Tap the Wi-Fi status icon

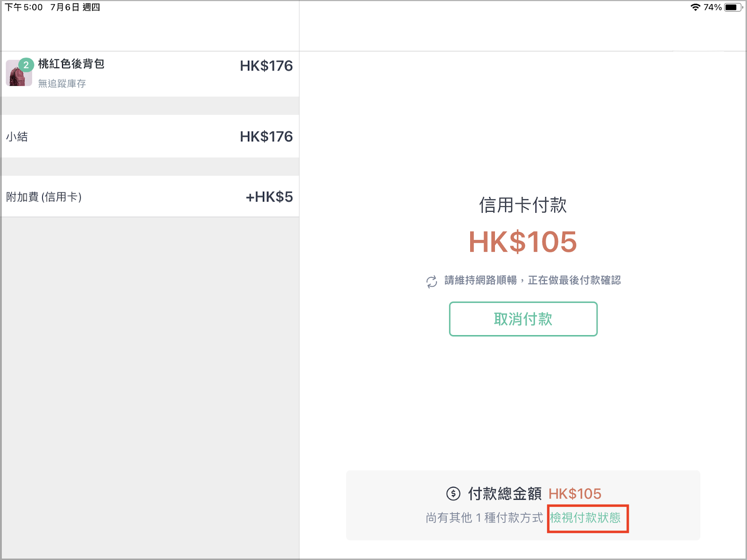point(695,7)
